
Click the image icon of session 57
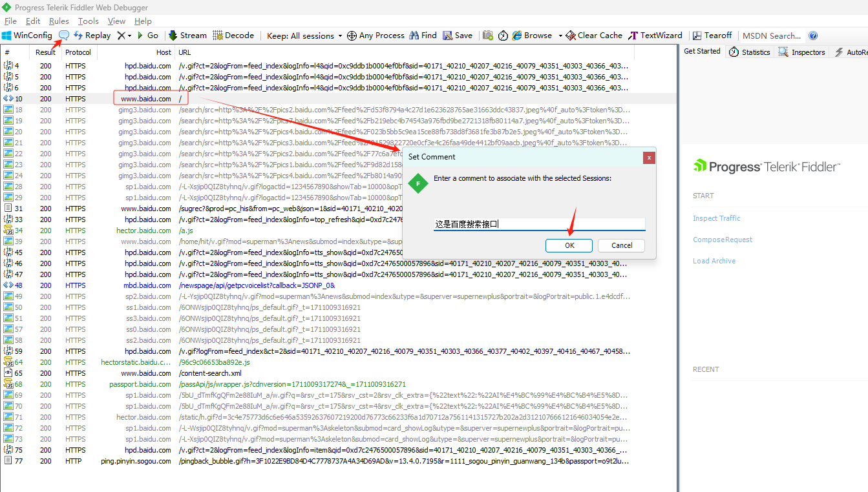(8, 329)
